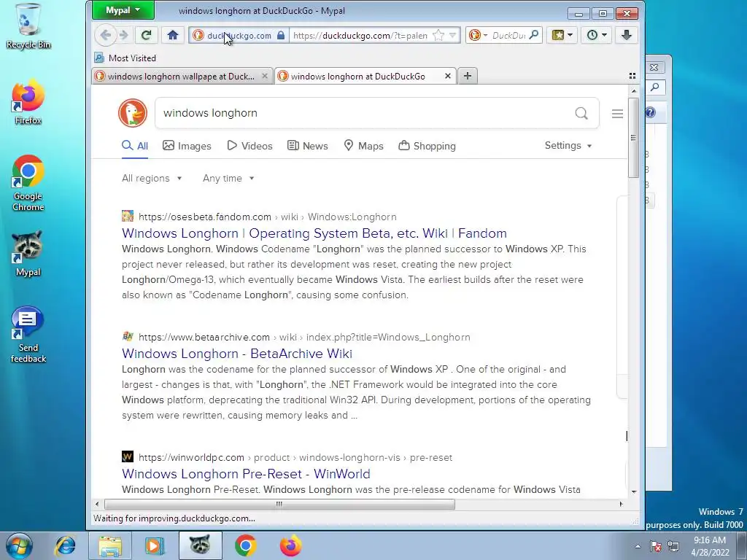Go back with the Back arrow

coord(106,35)
